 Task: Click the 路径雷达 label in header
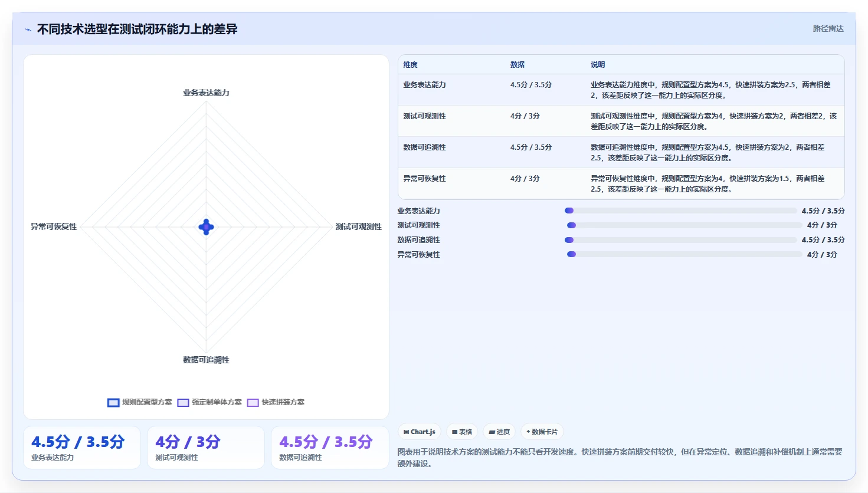tap(828, 29)
